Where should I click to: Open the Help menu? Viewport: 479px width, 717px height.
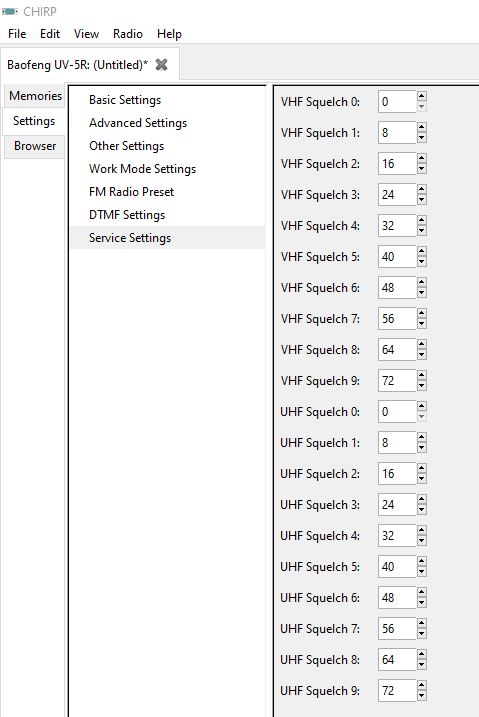(x=169, y=34)
